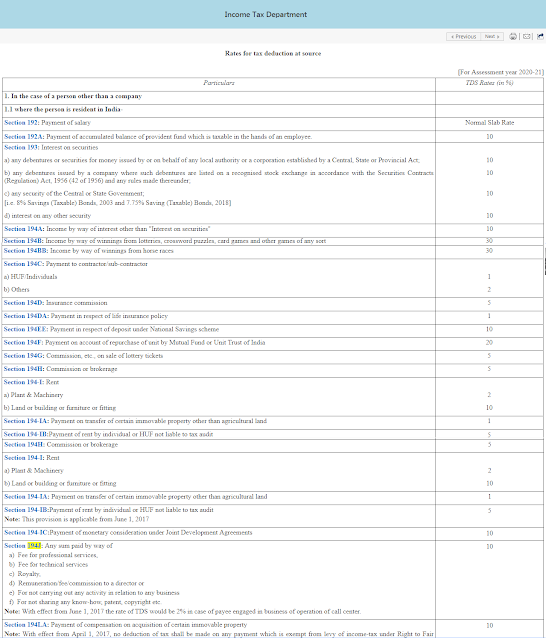Open the Section 194LA link
Screen dimensions: 546x640
click(x=27, y=625)
